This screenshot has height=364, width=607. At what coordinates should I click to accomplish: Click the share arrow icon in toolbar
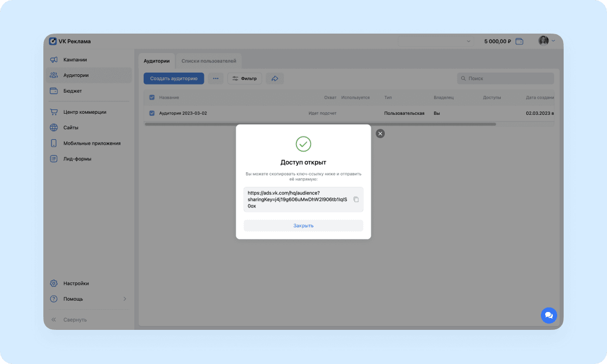[275, 79]
